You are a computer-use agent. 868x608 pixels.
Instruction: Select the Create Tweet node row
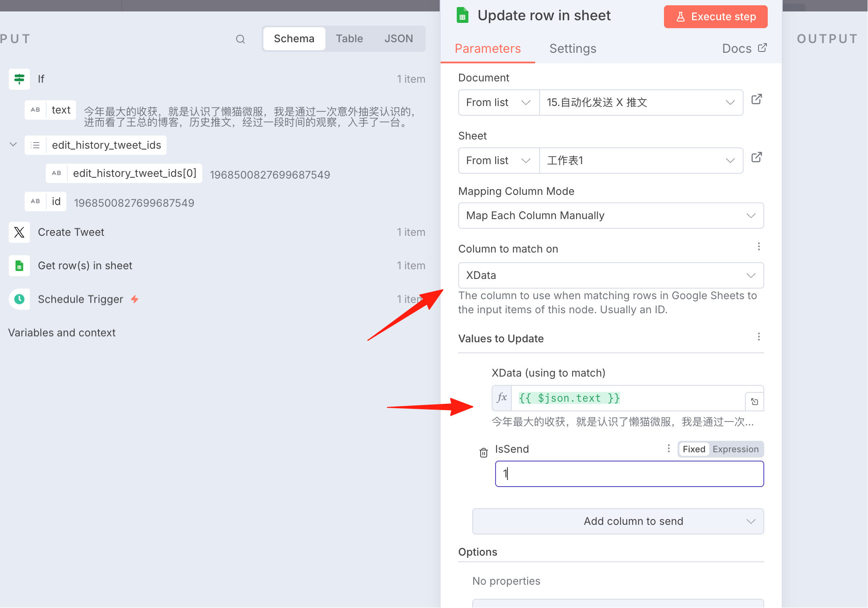[217, 232]
